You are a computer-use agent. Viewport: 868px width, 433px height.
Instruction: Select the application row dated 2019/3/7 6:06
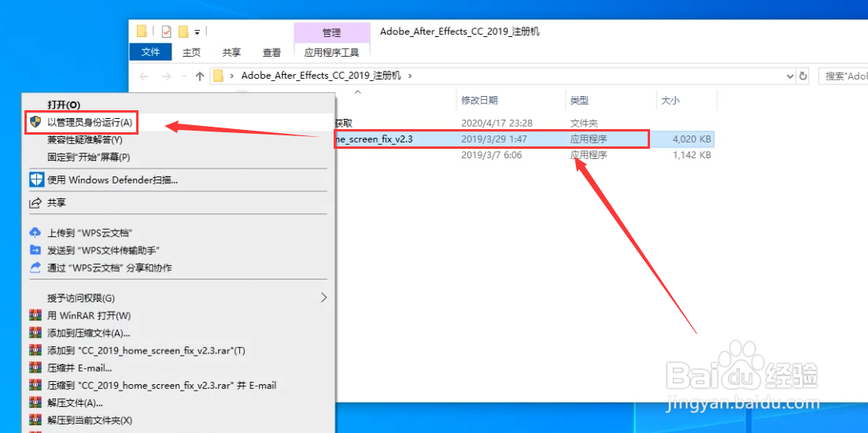525,155
